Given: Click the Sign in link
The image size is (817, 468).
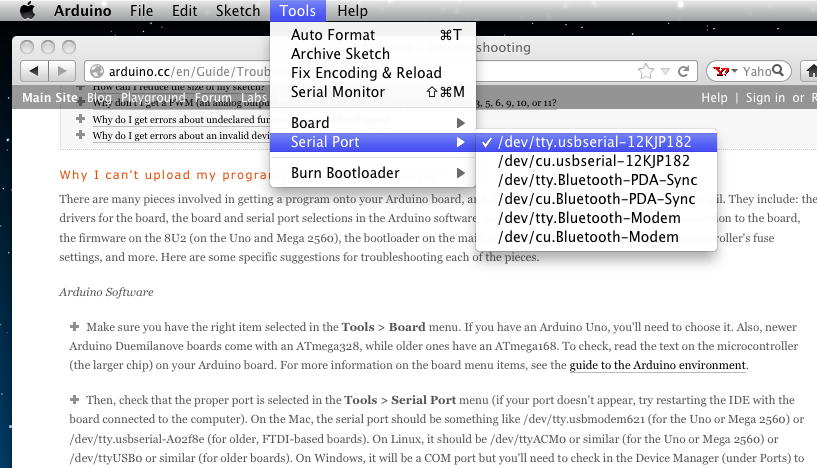Looking at the screenshot, I should tap(765, 98).
